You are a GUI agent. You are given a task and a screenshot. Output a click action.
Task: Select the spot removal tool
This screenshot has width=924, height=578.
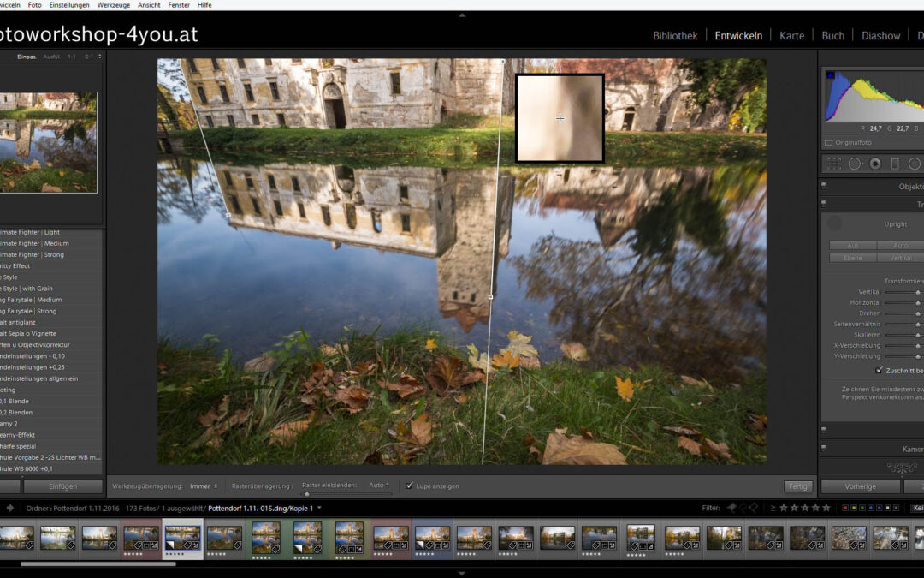click(855, 164)
